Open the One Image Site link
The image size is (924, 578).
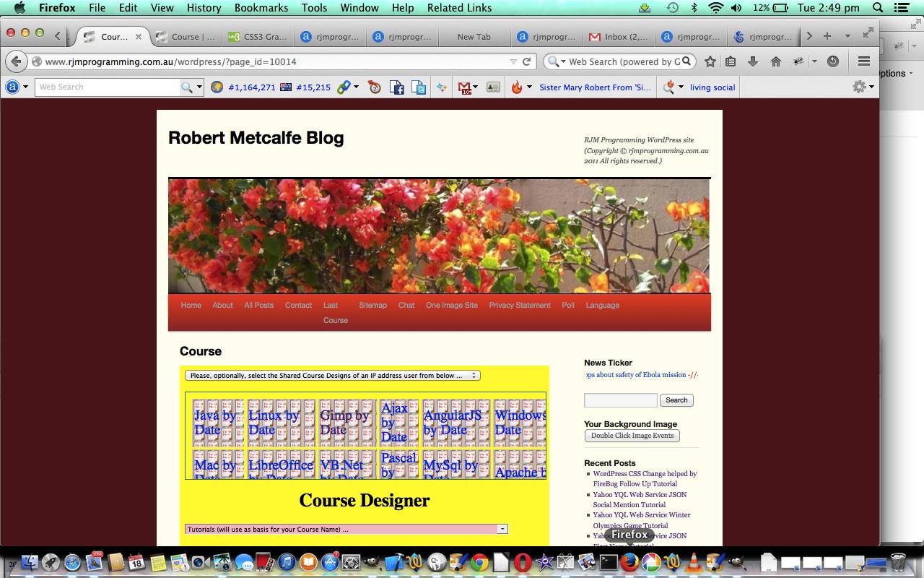click(x=451, y=305)
